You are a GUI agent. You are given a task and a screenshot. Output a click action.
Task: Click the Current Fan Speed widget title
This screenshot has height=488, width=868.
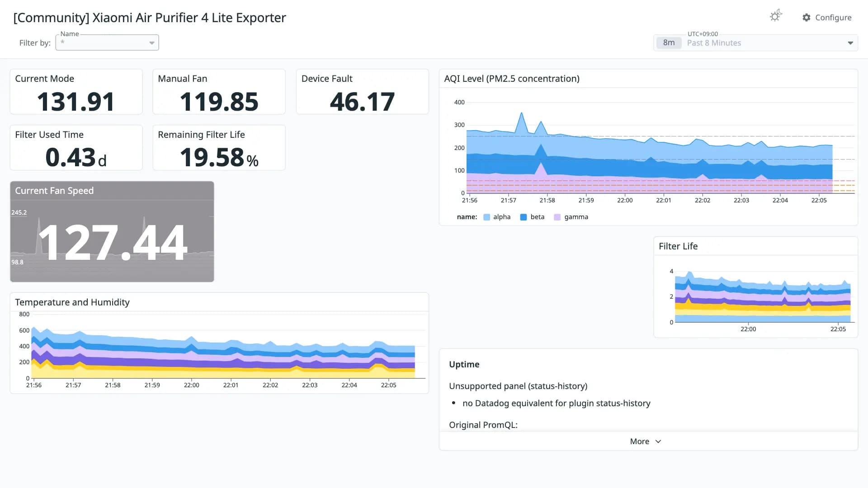pos(54,191)
